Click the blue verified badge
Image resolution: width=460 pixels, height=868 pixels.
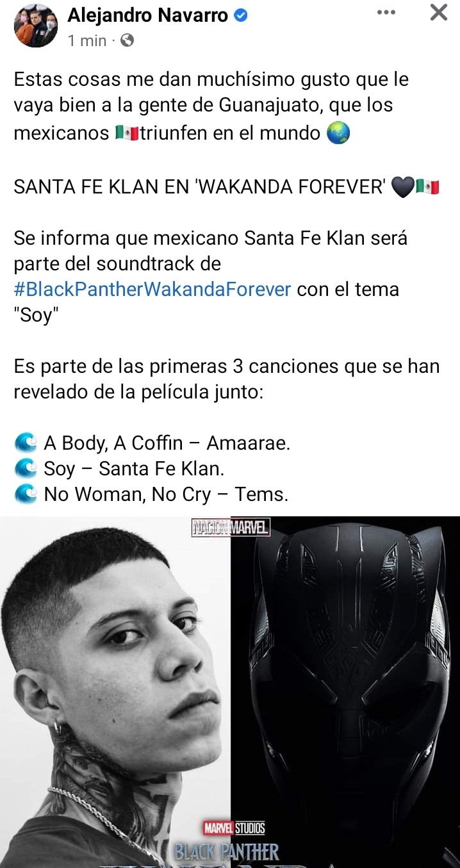pyautogui.click(x=240, y=15)
